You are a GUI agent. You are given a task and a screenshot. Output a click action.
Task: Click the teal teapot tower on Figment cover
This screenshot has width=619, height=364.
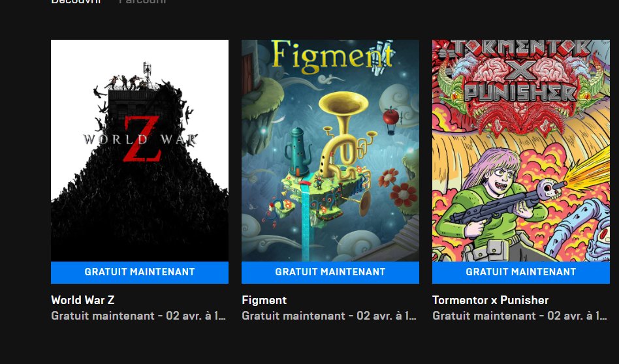pyautogui.click(x=298, y=151)
